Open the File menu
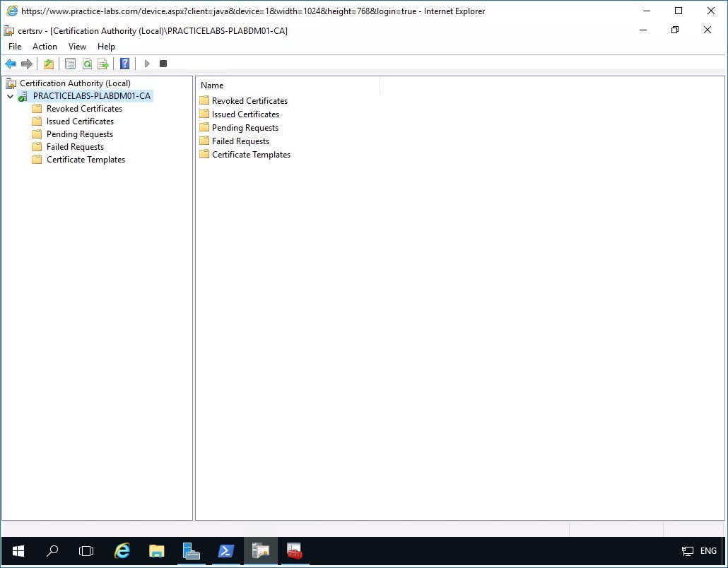The image size is (728, 568). point(14,46)
